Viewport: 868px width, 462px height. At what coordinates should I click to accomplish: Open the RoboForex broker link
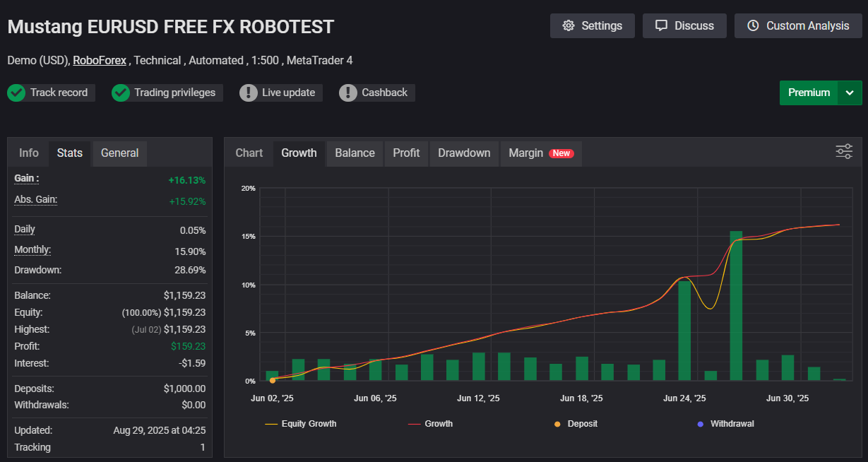click(x=100, y=61)
